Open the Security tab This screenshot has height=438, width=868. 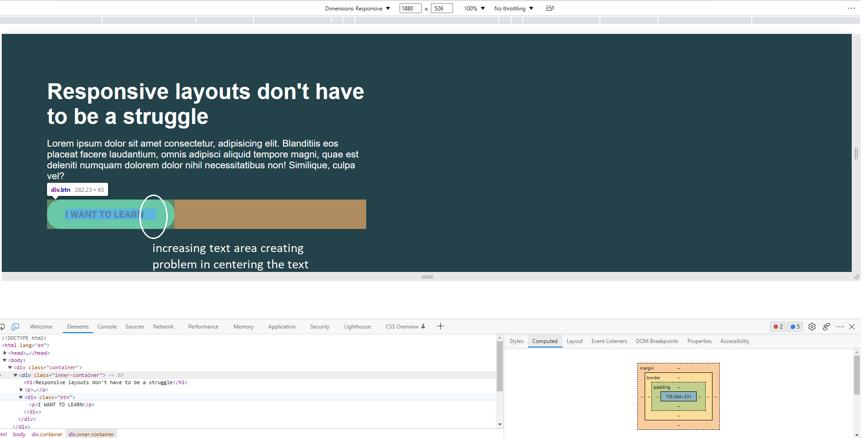[320, 327]
